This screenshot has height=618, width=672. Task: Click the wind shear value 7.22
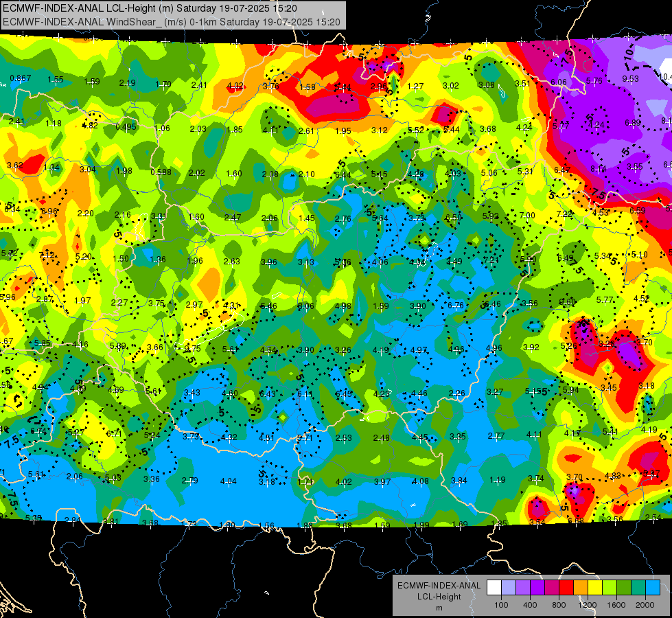pos(565,214)
